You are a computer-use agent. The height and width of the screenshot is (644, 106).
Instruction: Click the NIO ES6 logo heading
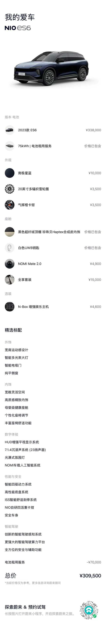(x=18, y=28)
